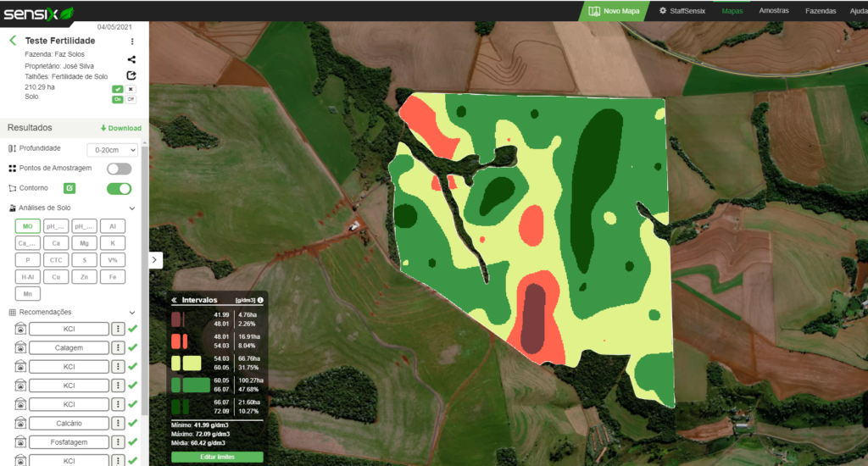Go to the Fazendas menu item
The image size is (868, 466).
click(821, 11)
